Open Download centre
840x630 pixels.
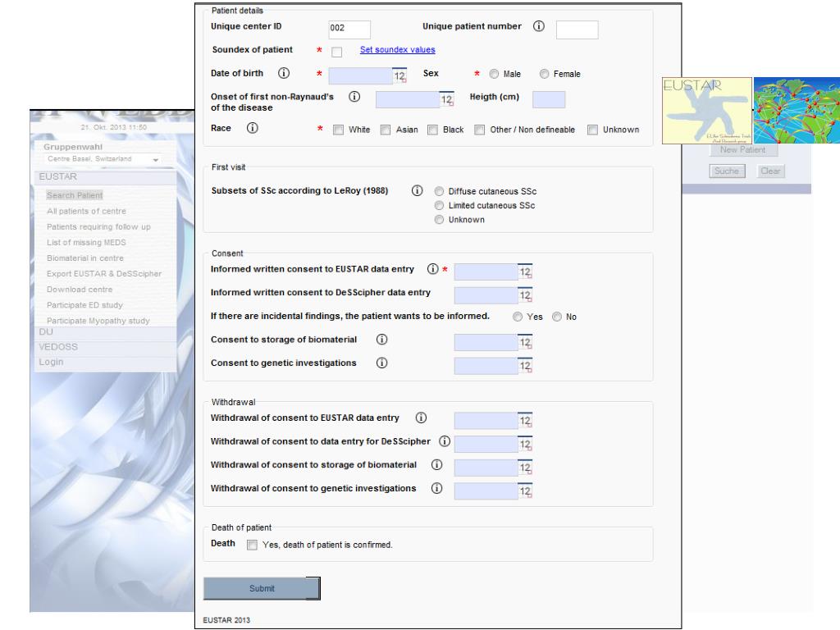80,290
